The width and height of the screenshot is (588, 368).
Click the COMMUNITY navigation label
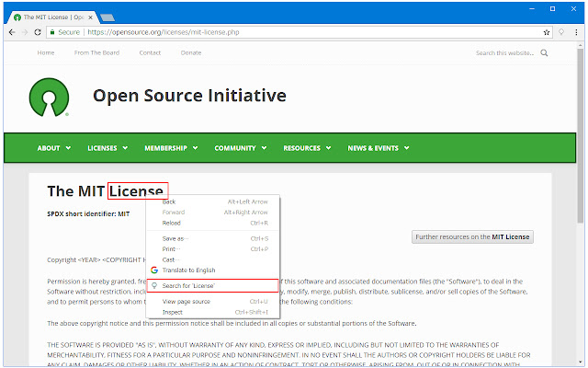235,148
